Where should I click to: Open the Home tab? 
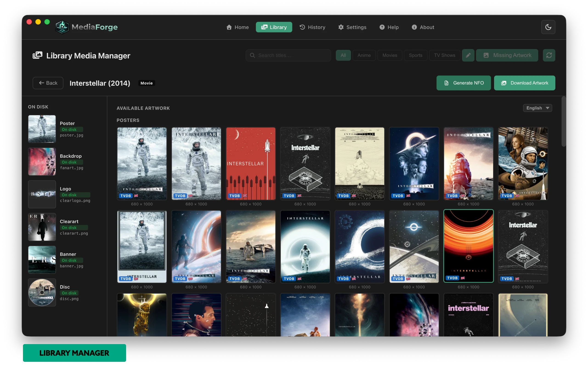pos(237,27)
